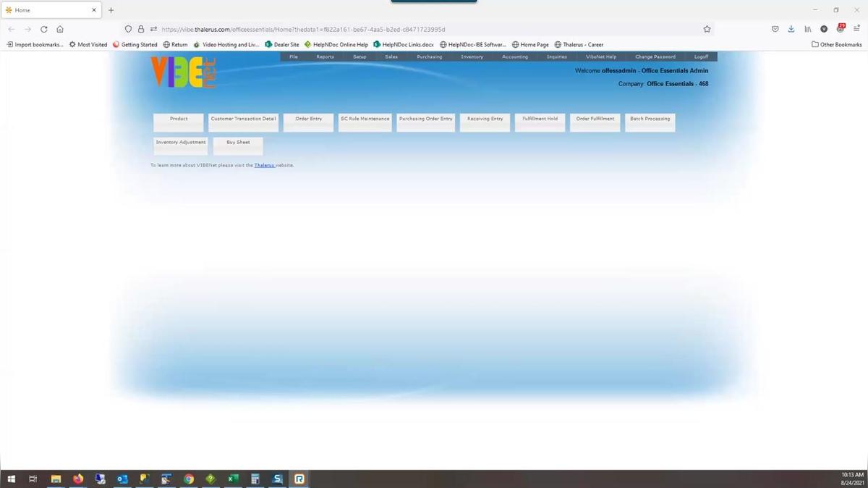The height and width of the screenshot is (488, 868).
Task: Open Excel from the Windows taskbar
Action: pos(233,479)
